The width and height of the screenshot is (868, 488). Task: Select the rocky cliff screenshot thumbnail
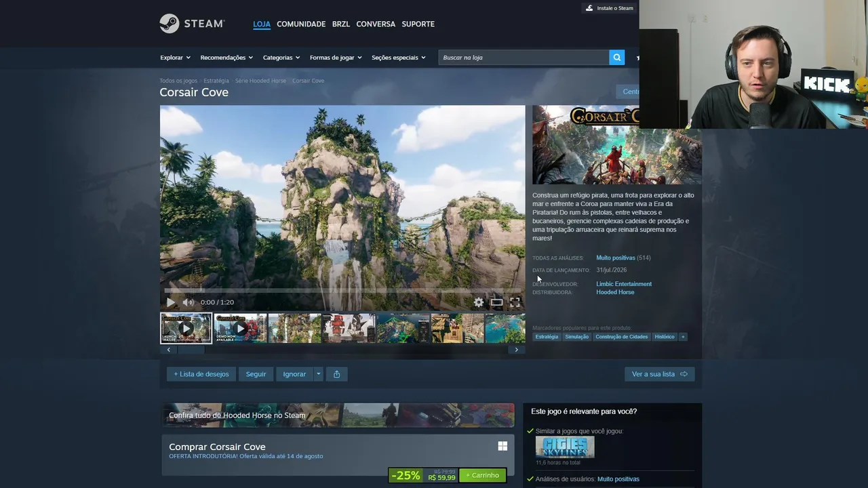(294, 328)
